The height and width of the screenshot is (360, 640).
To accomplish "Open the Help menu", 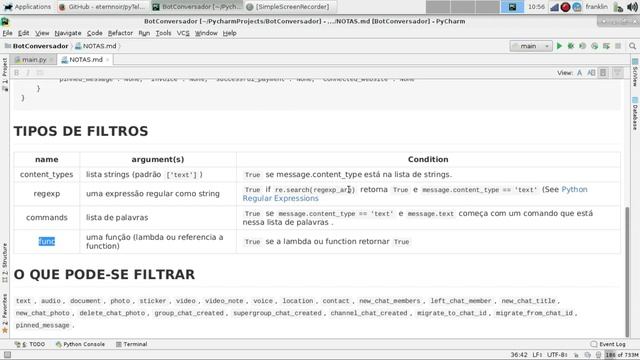I will click(x=229, y=33).
